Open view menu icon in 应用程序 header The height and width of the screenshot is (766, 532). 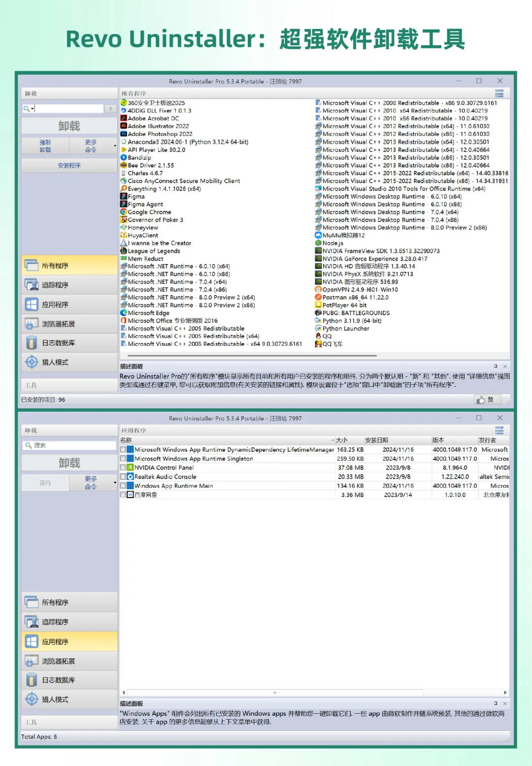click(x=499, y=430)
